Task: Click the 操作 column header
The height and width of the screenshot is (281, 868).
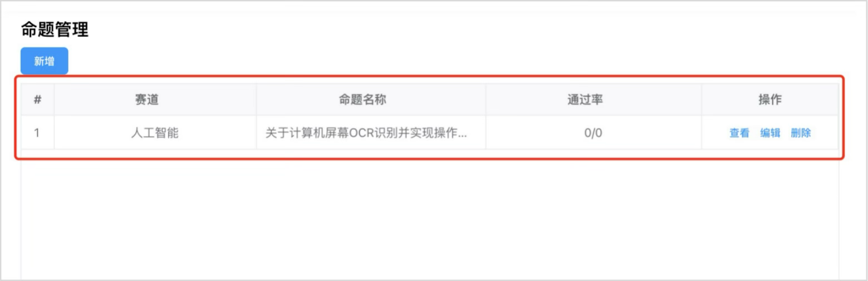Action: point(770,100)
